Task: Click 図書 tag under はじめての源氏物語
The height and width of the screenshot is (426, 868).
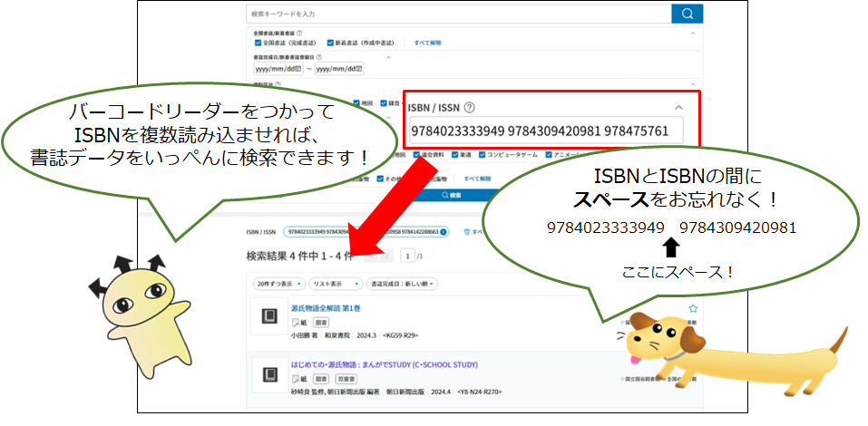Action: [x=321, y=379]
